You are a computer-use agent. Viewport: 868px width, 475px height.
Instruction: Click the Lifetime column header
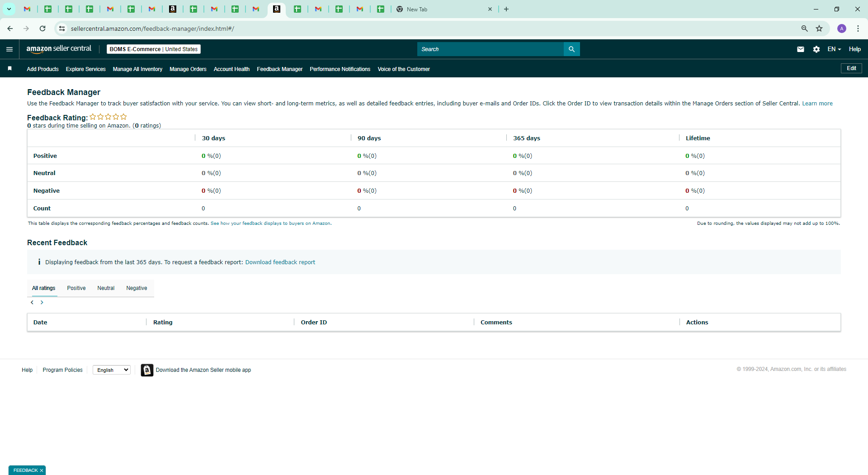[698, 138]
